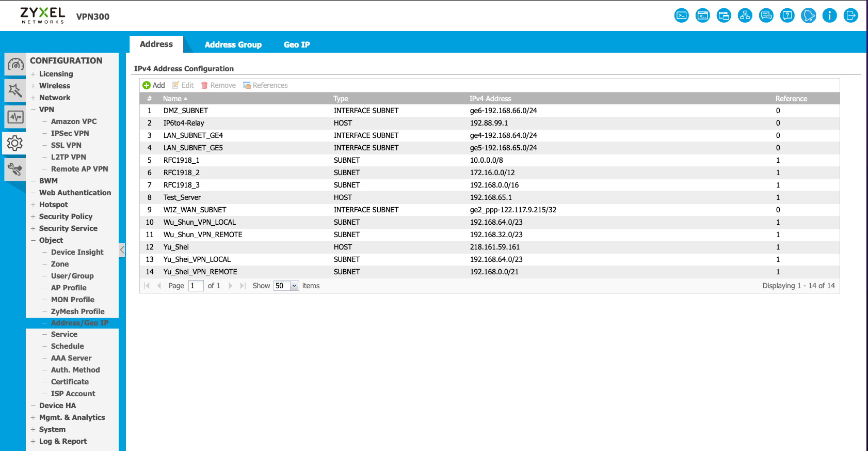Click the 192.168.0.0/21 address cell
The height and width of the screenshot is (451, 868).
(x=494, y=272)
